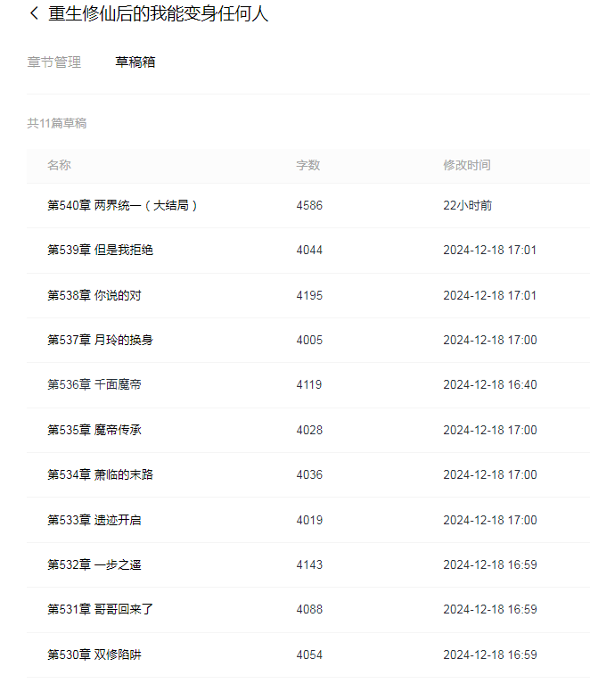Click the book title 重生修仙后的我能变身任何人
Viewport: 590px width, 700px height.
click(158, 13)
